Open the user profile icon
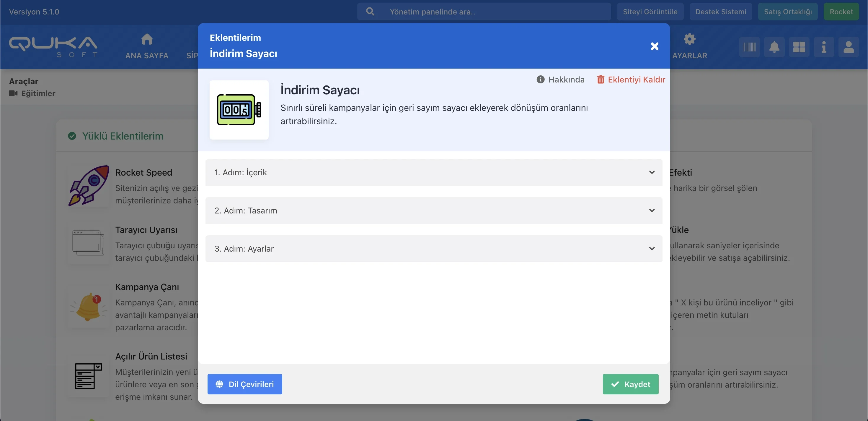 [x=849, y=47]
